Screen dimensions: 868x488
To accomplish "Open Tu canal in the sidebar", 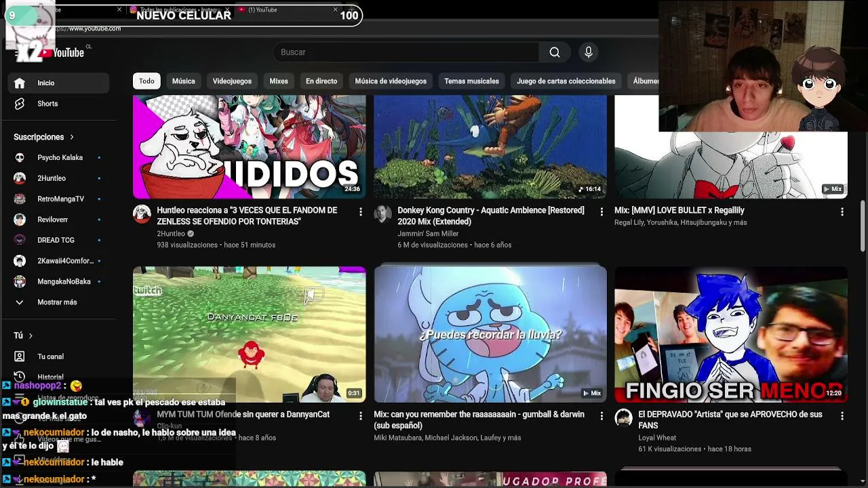I will click(x=58, y=357).
